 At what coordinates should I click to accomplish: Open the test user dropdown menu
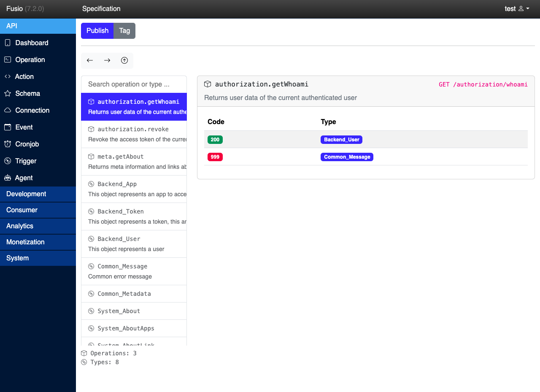coord(517,8)
